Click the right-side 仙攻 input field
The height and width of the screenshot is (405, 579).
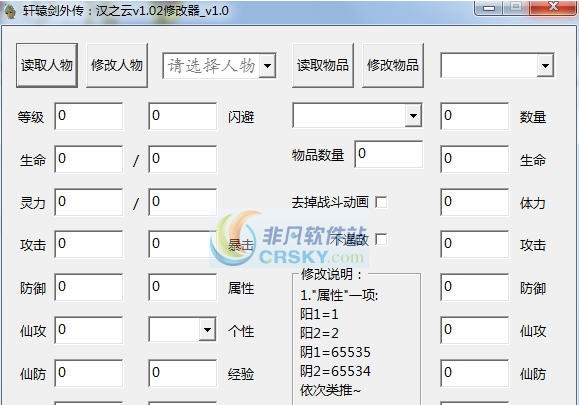click(x=474, y=330)
